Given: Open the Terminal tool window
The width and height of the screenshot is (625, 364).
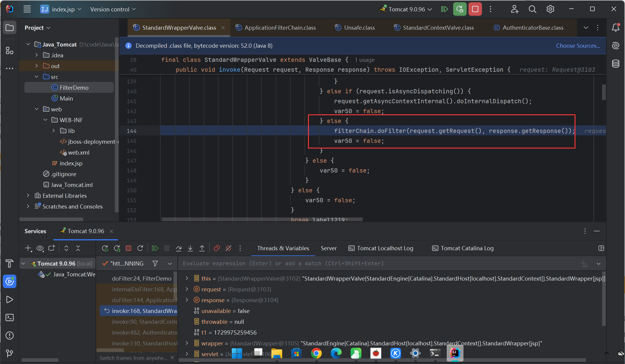Looking at the screenshot, I should (10, 317).
